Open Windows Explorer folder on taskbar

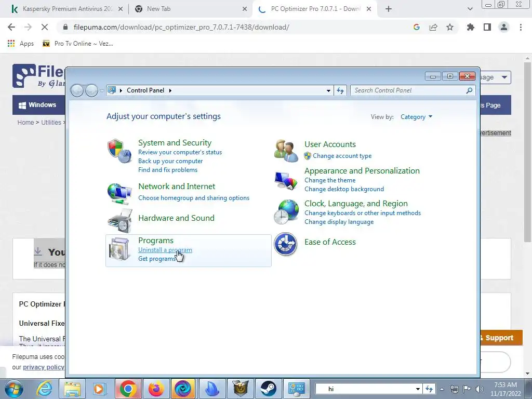(x=72, y=389)
